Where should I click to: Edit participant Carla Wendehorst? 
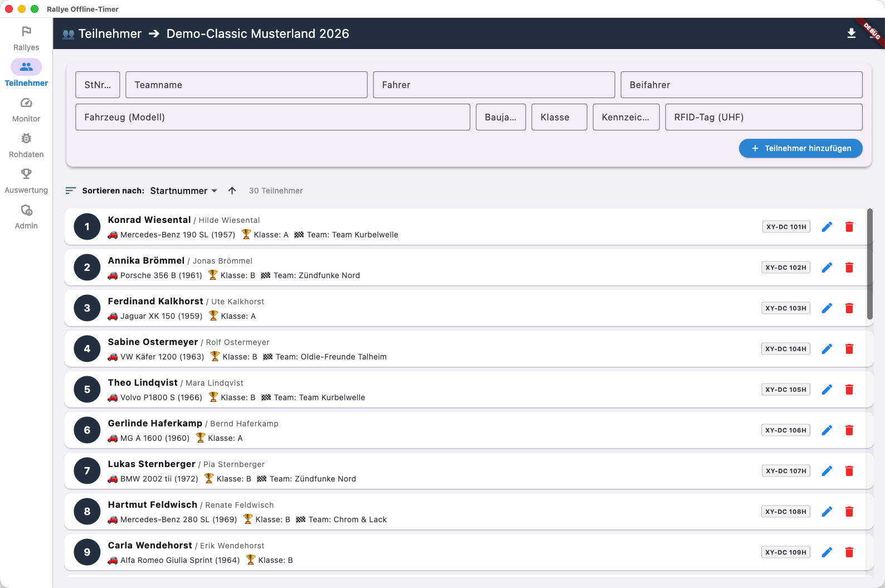coord(827,552)
